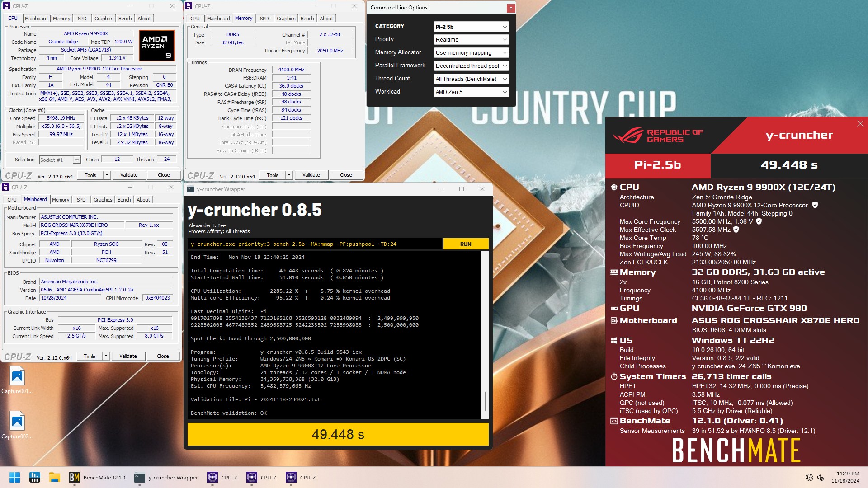Image resolution: width=868 pixels, height=488 pixels.
Task: Click the Max Effective Clock verified shield
Action: point(736,230)
